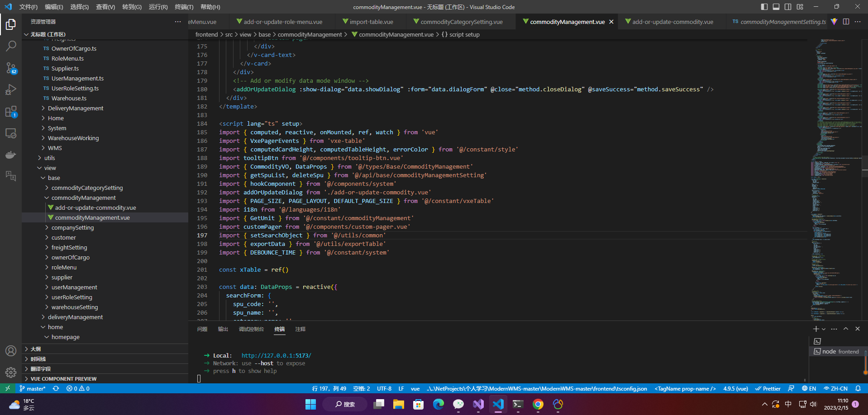
Task: Click the remote window status bar icon
Action: [x=8, y=388]
